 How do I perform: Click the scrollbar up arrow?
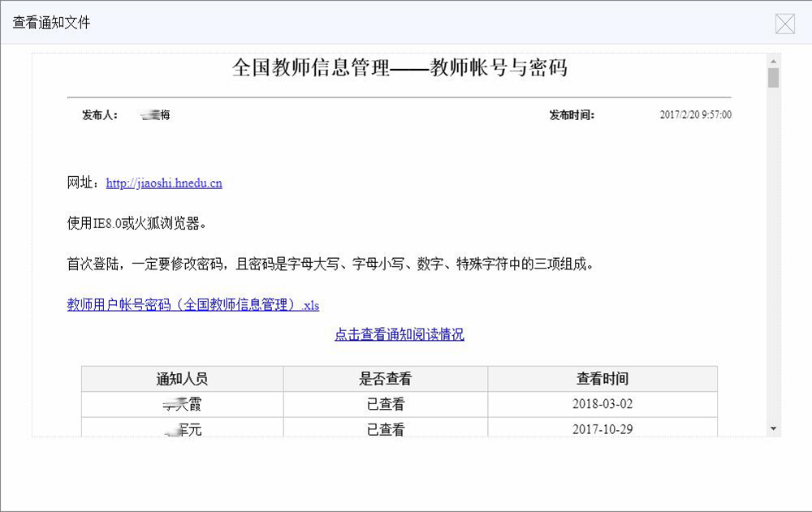click(773, 61)
